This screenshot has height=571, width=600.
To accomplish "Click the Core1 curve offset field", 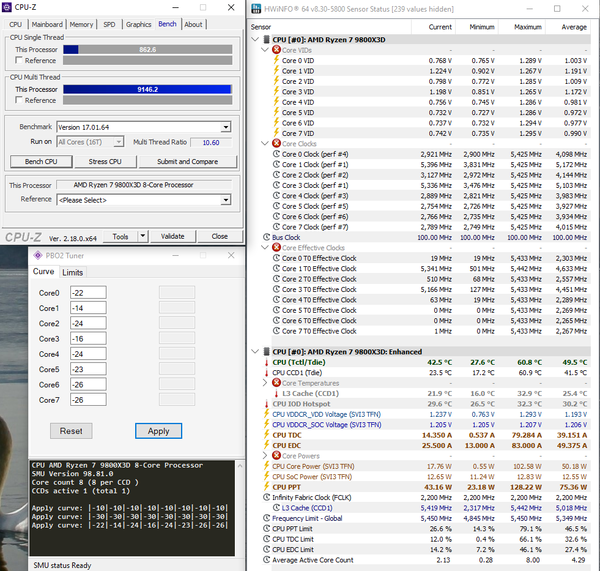I will click(88, 308).
